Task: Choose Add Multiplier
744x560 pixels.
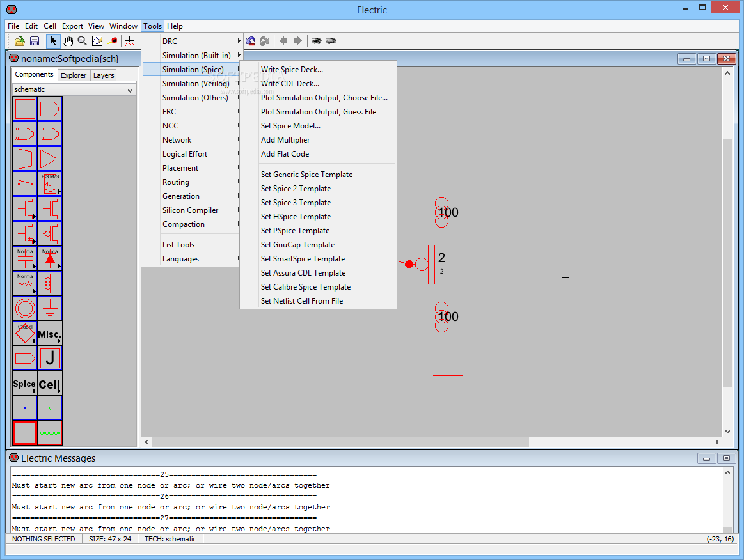Action: coord(318,140)
